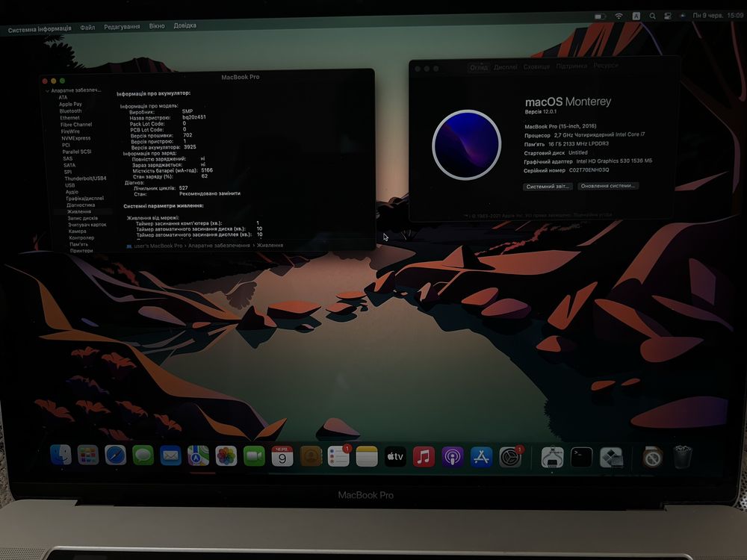Launch Maps from the Dock
This screenshot has width=747, height=560.
(198, 455)
